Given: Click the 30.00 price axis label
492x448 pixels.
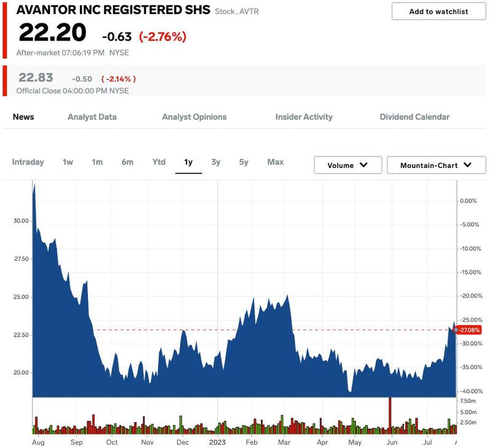Looking at the screenshot, I should (x=21, y=221).
